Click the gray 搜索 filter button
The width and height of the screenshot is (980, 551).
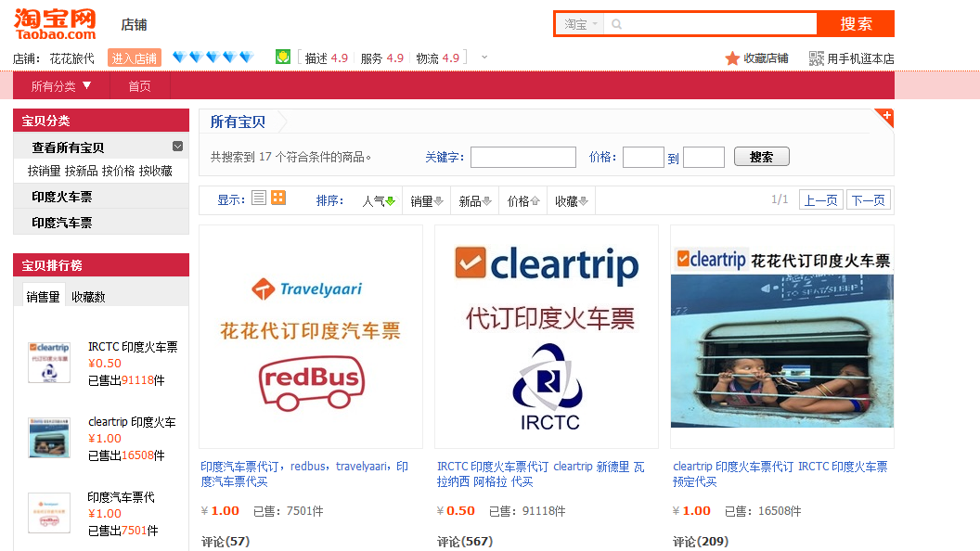click(x=761, y=156)
